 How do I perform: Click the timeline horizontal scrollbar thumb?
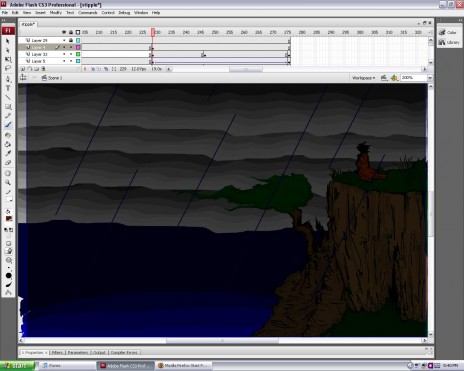click(x=246, y=69)
